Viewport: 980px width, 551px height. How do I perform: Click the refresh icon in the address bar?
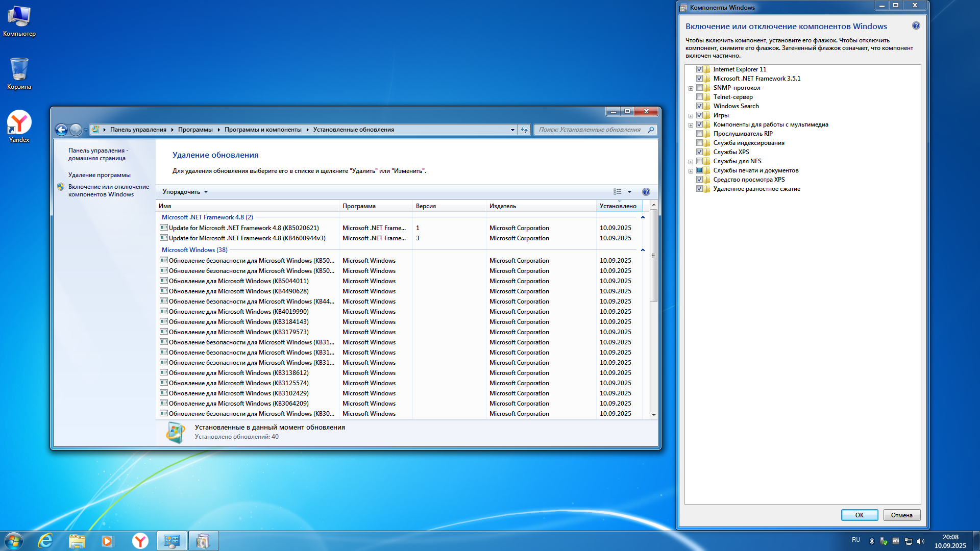(x=524, y=130)
